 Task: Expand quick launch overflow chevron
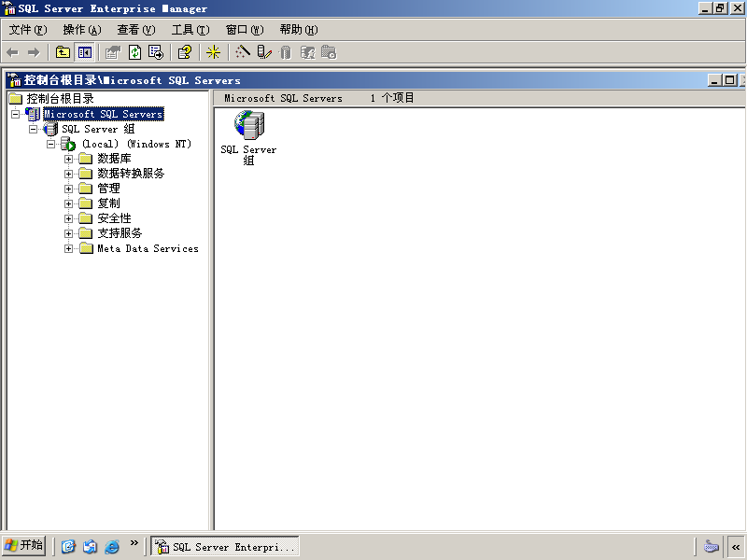(134, 543)
